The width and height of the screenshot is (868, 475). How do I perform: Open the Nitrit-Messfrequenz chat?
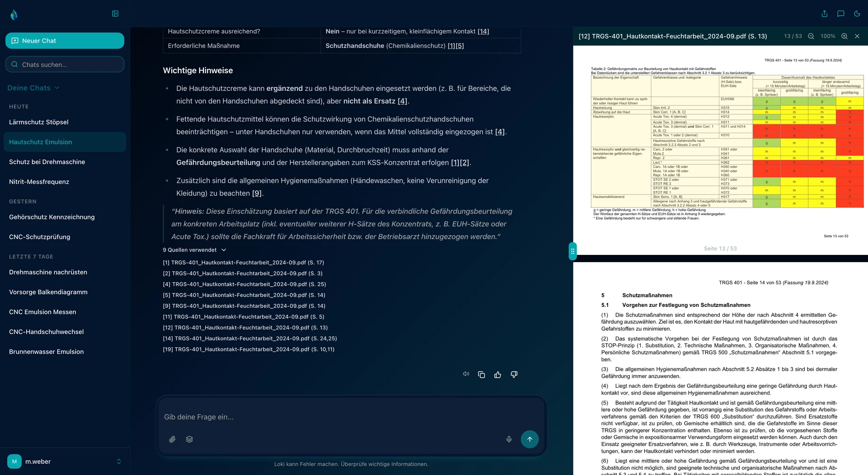click(65, 182)
